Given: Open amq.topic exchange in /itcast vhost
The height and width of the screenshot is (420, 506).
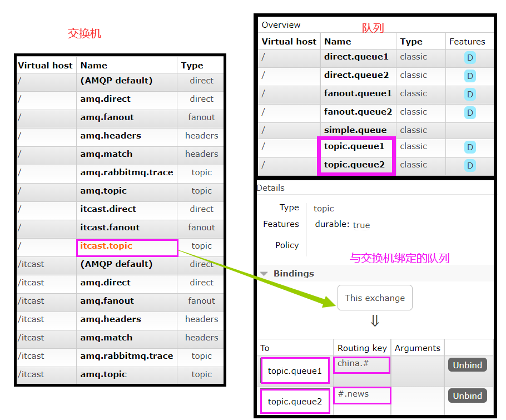Looking at the screenshot, I should click(103, 374).
